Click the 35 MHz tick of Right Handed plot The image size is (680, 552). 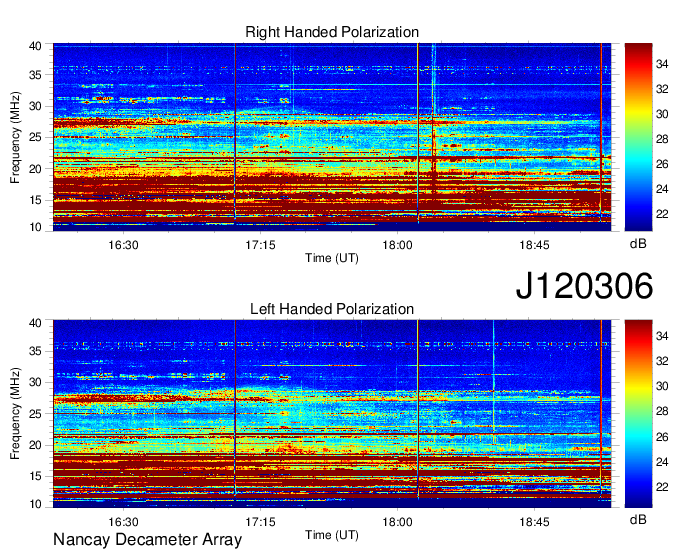[35, 75]
